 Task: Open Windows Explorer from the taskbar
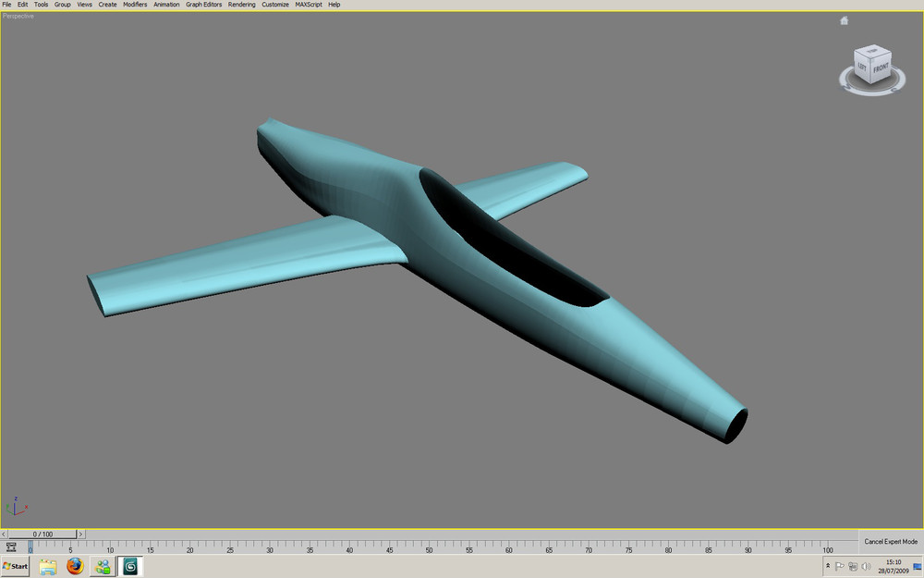(48, 567)
